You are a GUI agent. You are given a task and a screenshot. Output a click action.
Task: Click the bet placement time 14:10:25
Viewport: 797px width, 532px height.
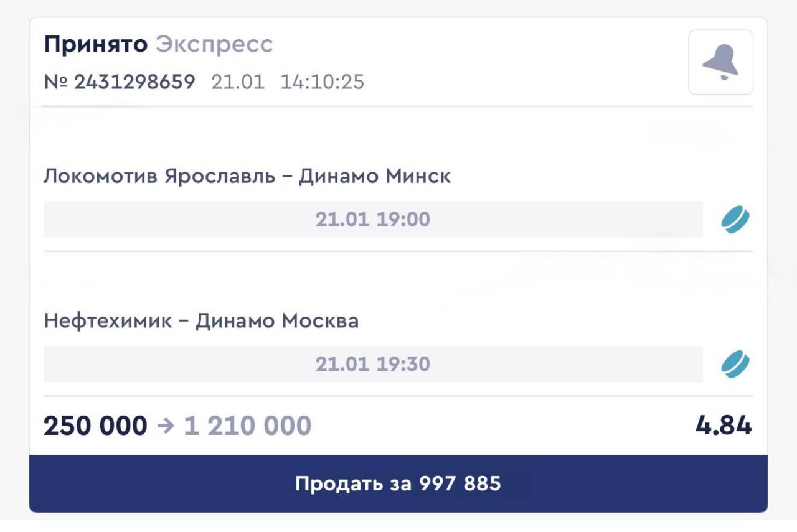(x=322, y=82)
